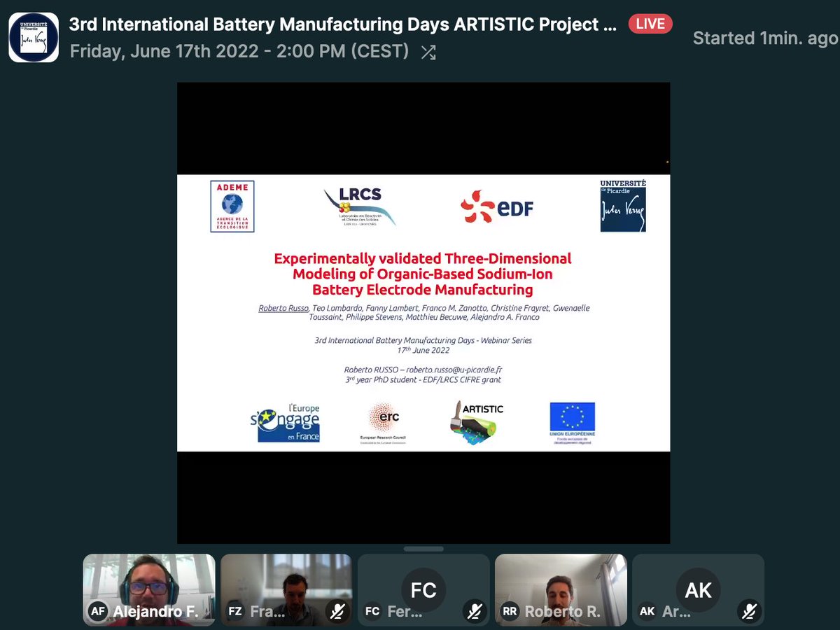Click the red slide title 'Experimentally validated Three-Dimensional Modeling'

(x=423, y=274)
